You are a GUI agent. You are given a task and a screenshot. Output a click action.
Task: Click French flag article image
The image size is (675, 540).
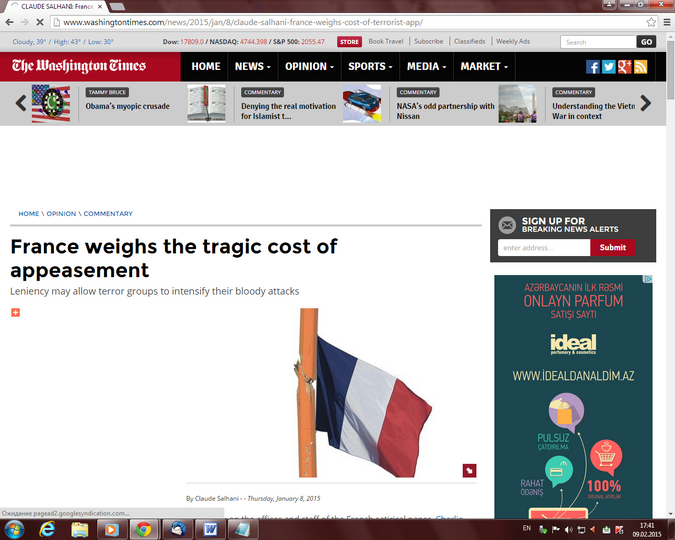[365, 393]
